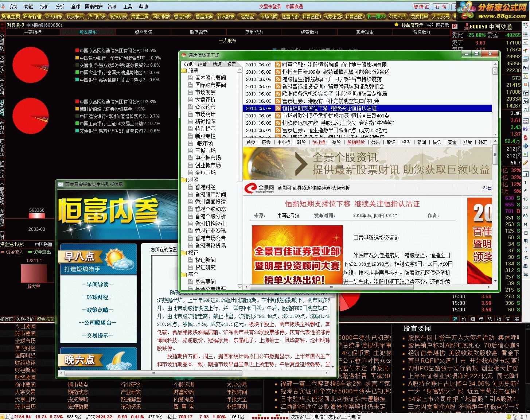Open the 分析 menu

pos(60,7)
